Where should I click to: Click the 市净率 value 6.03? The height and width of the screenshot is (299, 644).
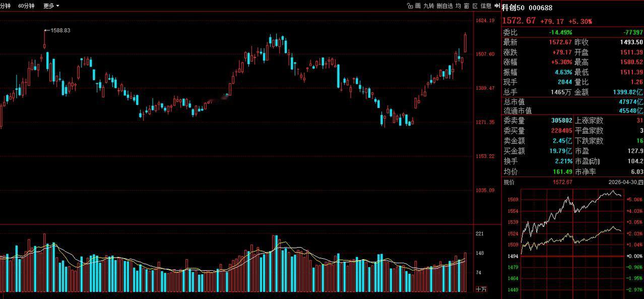point(637,172)
